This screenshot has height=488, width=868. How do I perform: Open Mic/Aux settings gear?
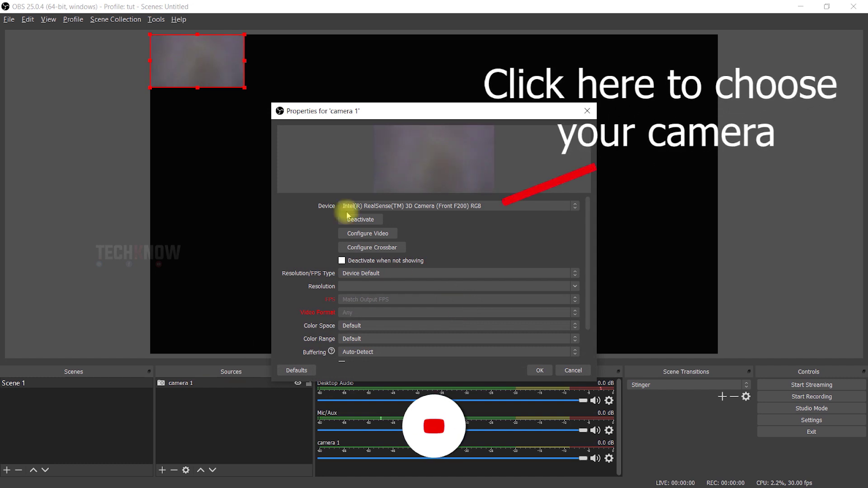tap(609, 430)
